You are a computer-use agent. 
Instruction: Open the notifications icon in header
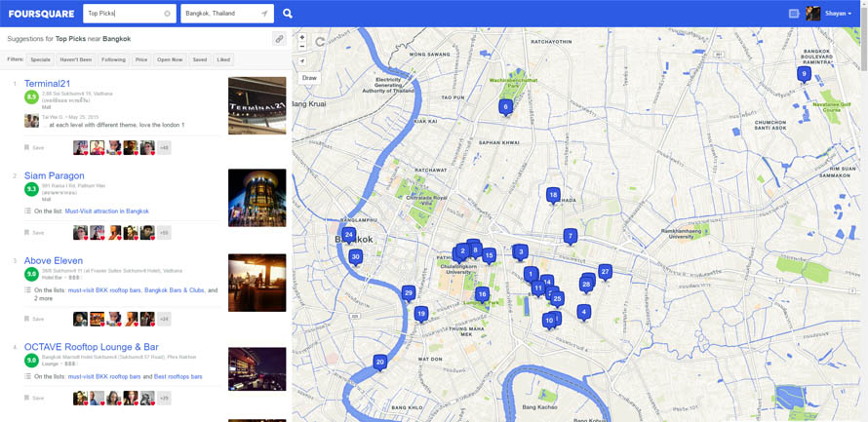[x=794, y=14]
